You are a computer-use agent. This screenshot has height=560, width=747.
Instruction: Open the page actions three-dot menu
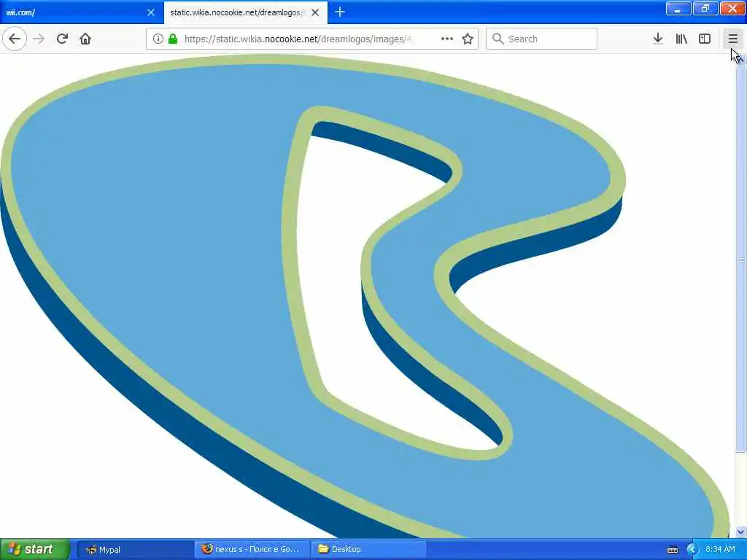(447, 39)
